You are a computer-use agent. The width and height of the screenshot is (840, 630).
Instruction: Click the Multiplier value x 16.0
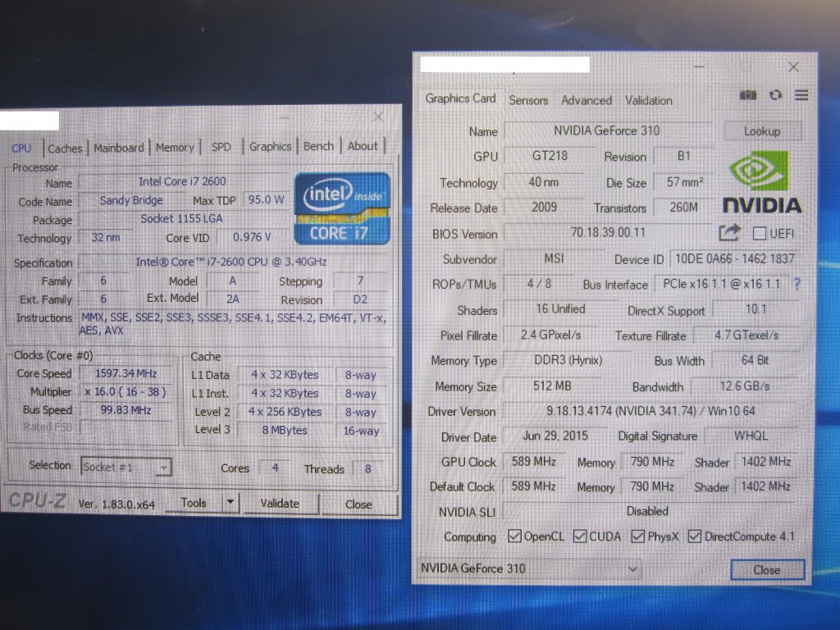(126, 391)
